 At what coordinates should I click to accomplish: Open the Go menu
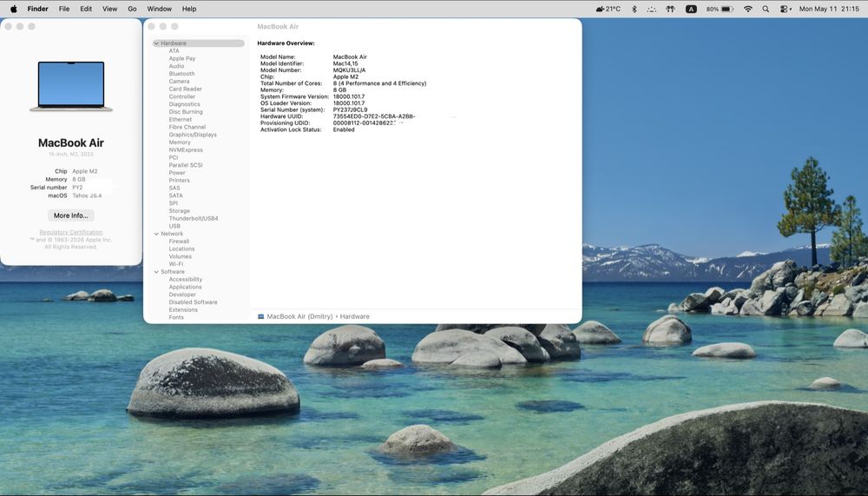(132, 9)
